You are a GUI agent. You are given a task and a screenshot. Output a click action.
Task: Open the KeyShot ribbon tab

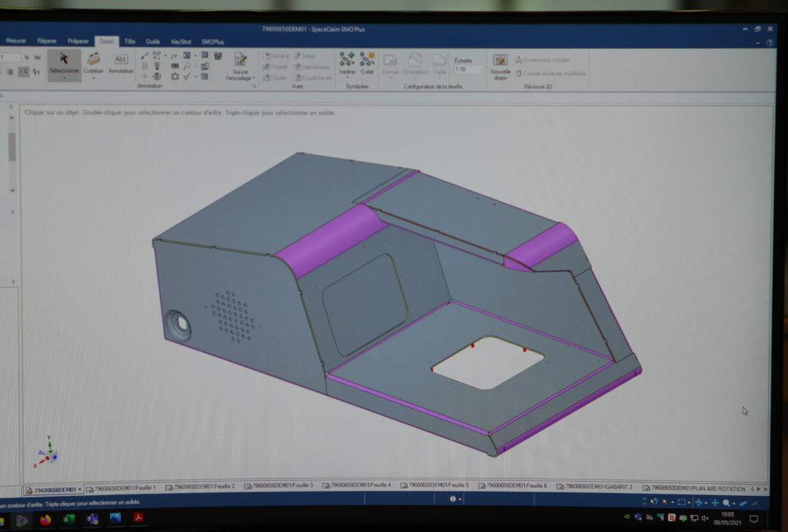[181, 42]
